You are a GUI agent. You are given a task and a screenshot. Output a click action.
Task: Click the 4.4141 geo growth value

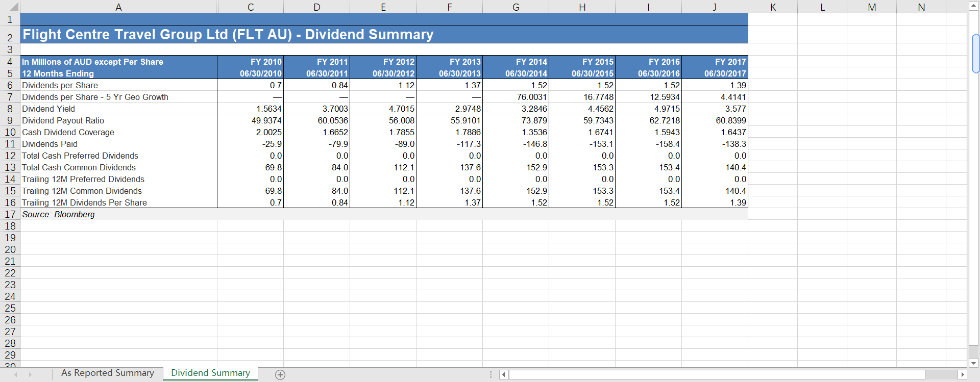[x=715, y=97]
